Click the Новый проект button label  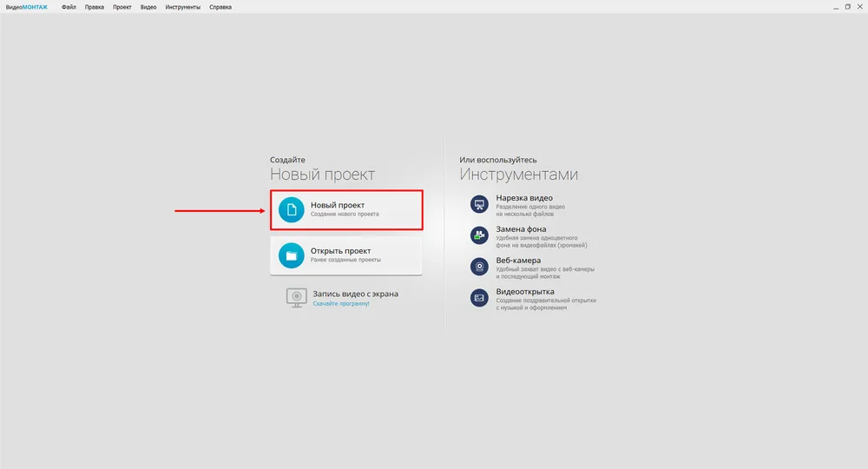338,205
